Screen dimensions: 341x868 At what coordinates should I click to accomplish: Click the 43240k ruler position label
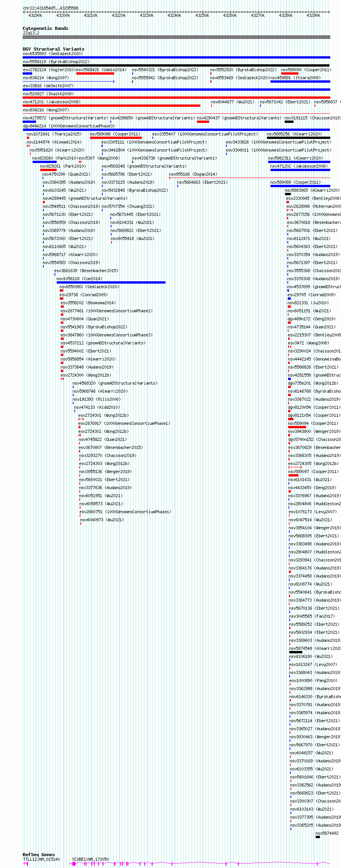(174, 15)
